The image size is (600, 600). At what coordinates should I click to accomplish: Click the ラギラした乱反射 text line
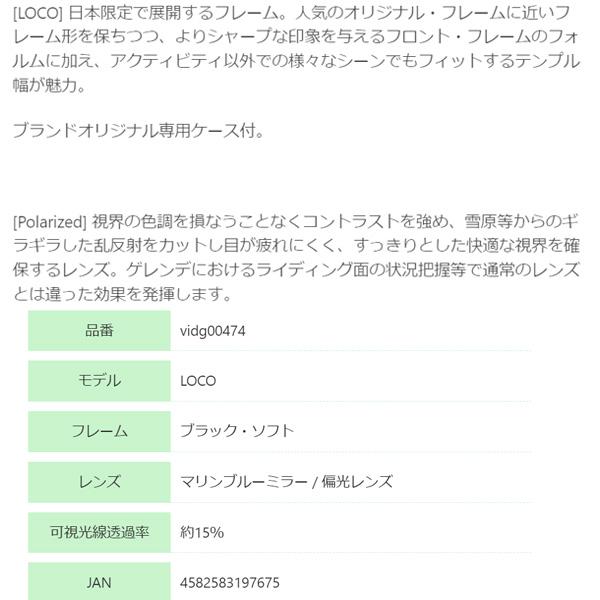(x=296, y=246)
